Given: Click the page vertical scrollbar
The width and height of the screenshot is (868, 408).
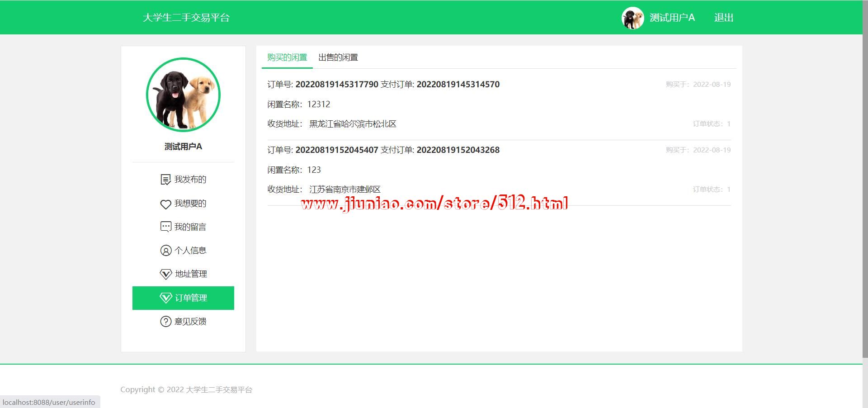Looking at the screenshot, I should [865, 181].
